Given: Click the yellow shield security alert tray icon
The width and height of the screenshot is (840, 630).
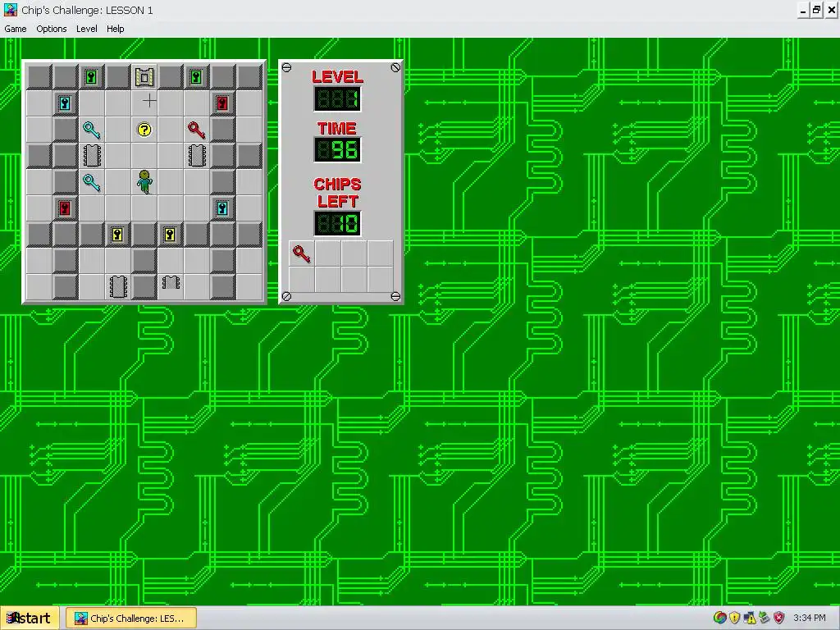Looking at the screenshot, I should [x=735, y=618].
